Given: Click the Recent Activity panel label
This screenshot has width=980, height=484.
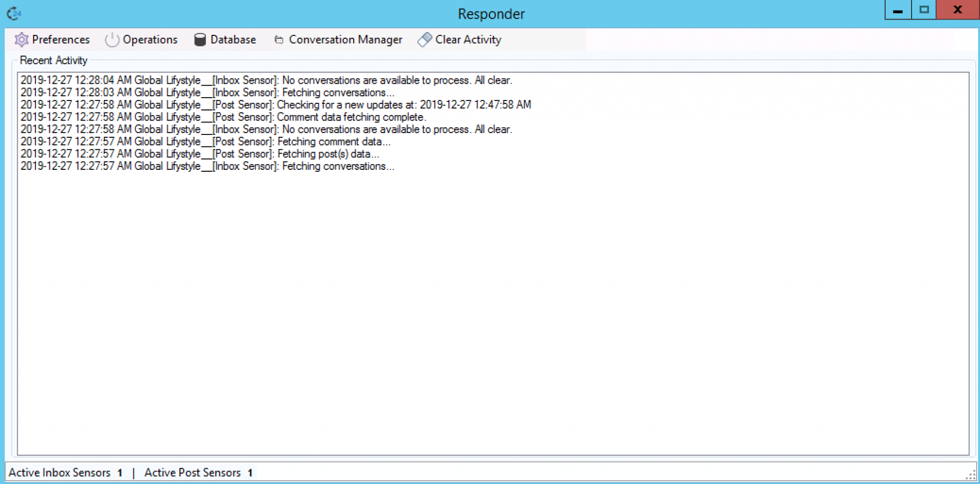Looking at the screenshot, I should tap(53, 60).
